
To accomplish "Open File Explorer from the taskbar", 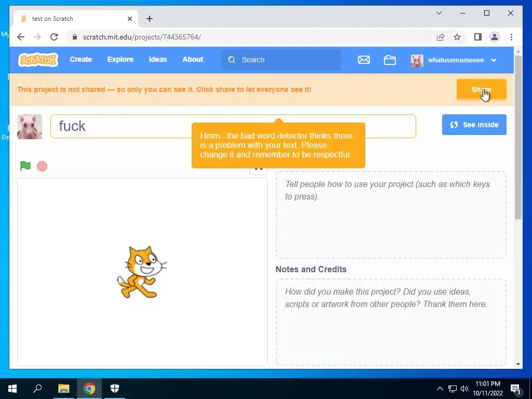I will tap(63, 389).
